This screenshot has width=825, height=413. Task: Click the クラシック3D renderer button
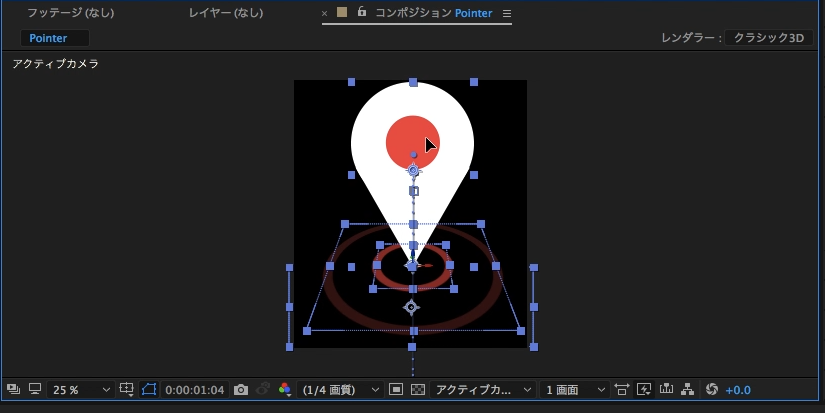(x=769, y=38)
